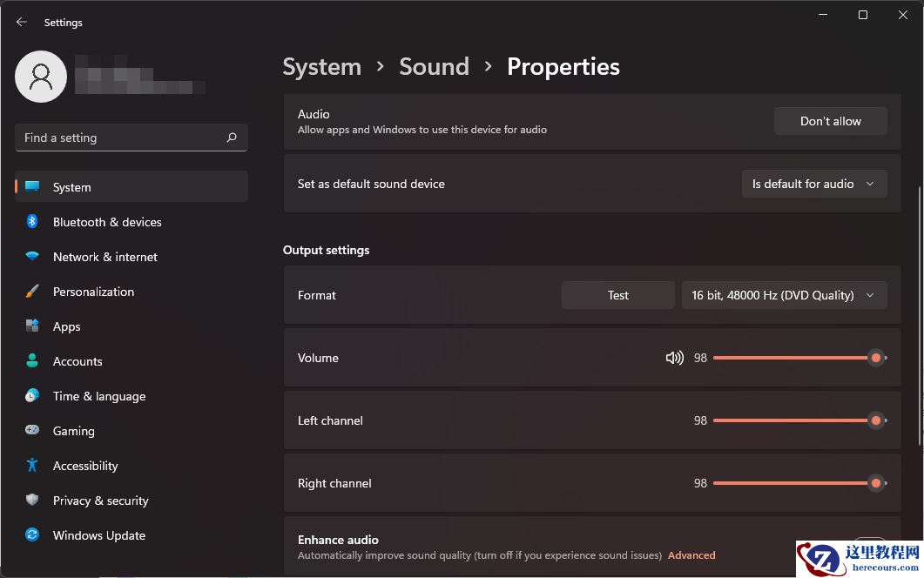Image resolution: width=924 pixels, height=578 pixels.
Task: Click the Test button for audio format
Action: click(x=617, y=295)
